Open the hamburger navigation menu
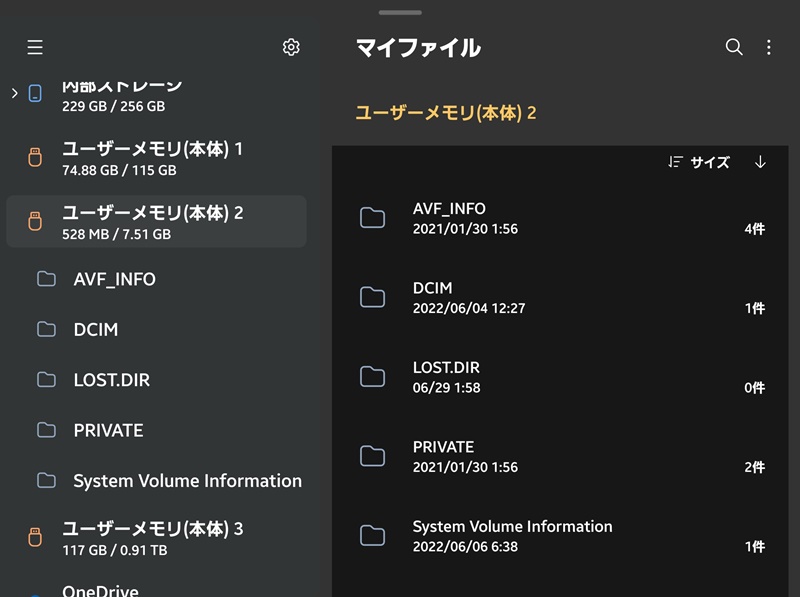This screenshot has height=597, width=800. click(x=35, y=47)
